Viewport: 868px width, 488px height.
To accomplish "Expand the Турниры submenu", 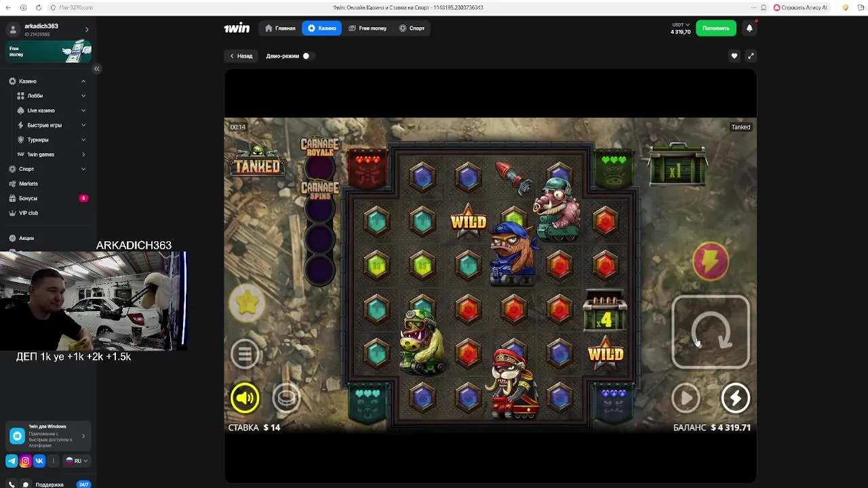I will tap(83, 140).
